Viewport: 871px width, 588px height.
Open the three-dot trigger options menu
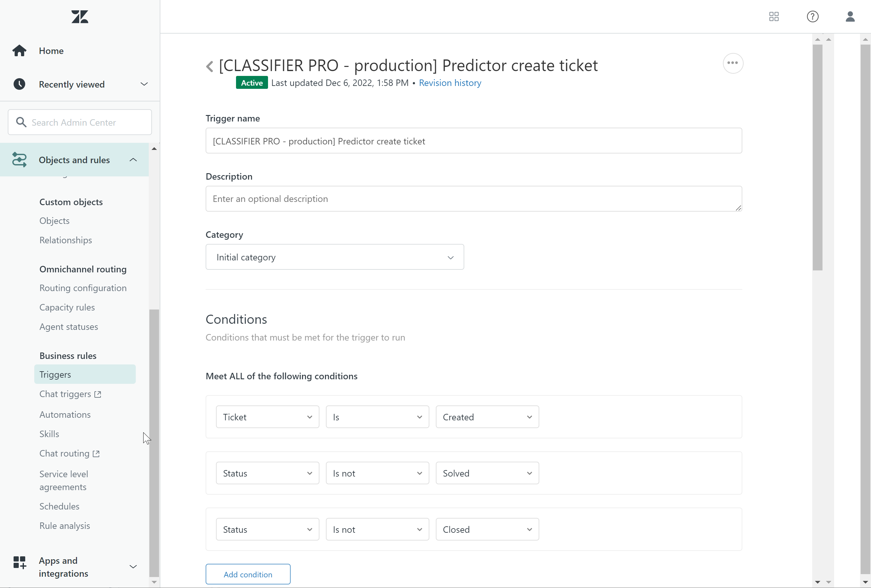(732, 63)
